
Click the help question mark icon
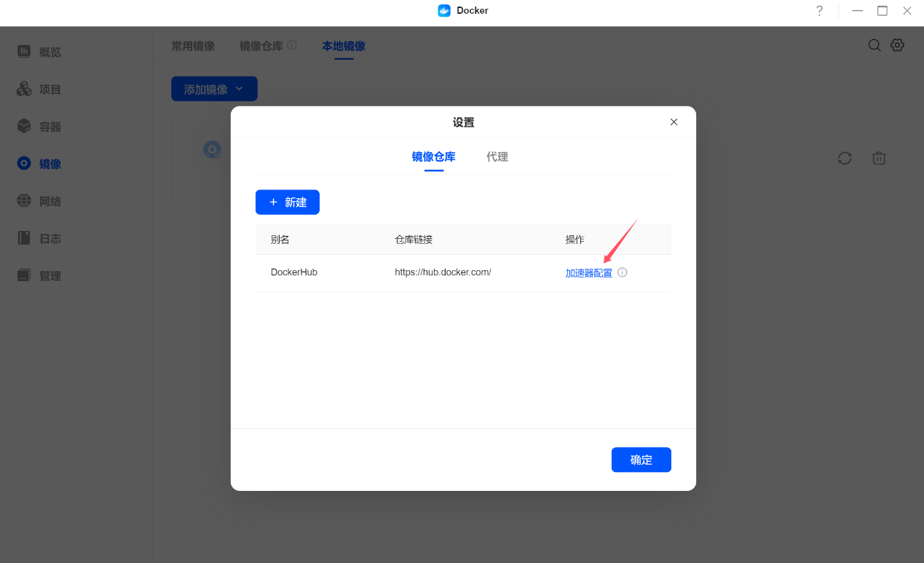(819, 11)
